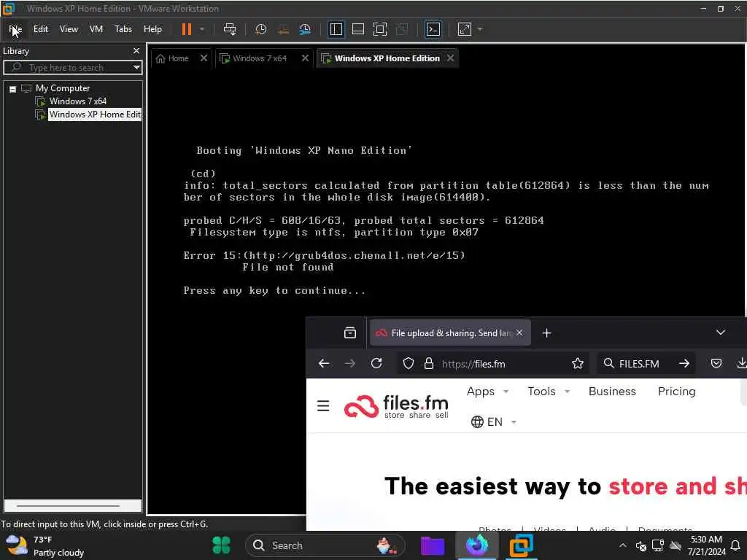Take a snapshot of the virtual machine
The image size is (747, 560).
coord(260,29)
